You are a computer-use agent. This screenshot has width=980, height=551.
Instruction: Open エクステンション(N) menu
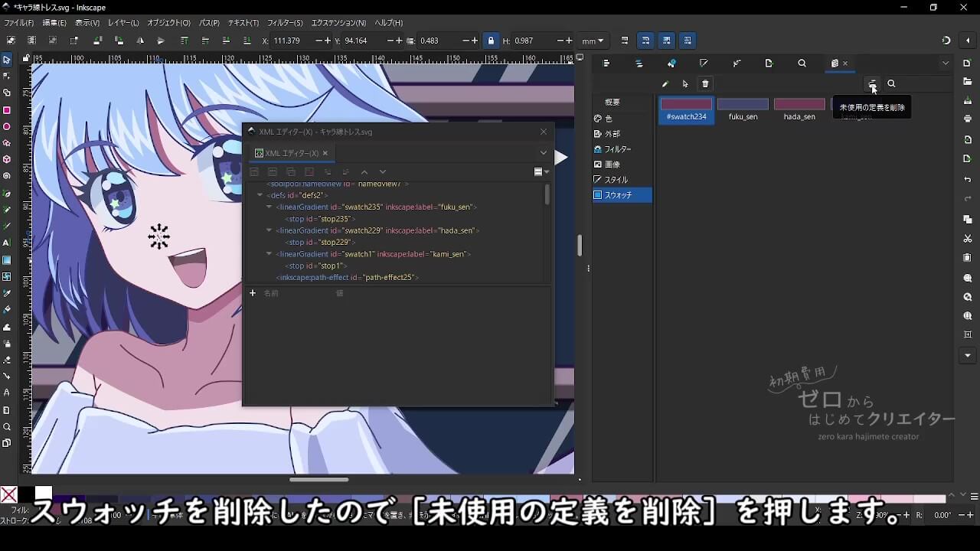[x=338, y=23]
